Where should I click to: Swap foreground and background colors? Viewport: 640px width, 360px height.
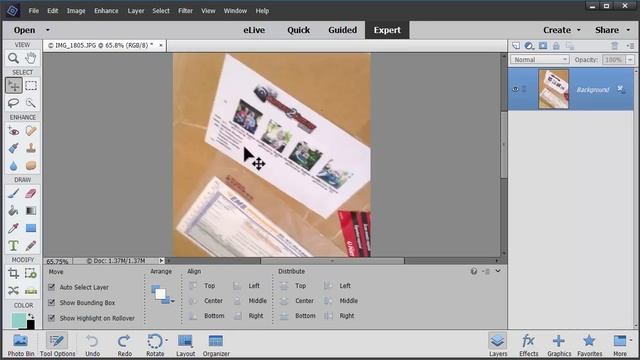[x=31, y=316]
